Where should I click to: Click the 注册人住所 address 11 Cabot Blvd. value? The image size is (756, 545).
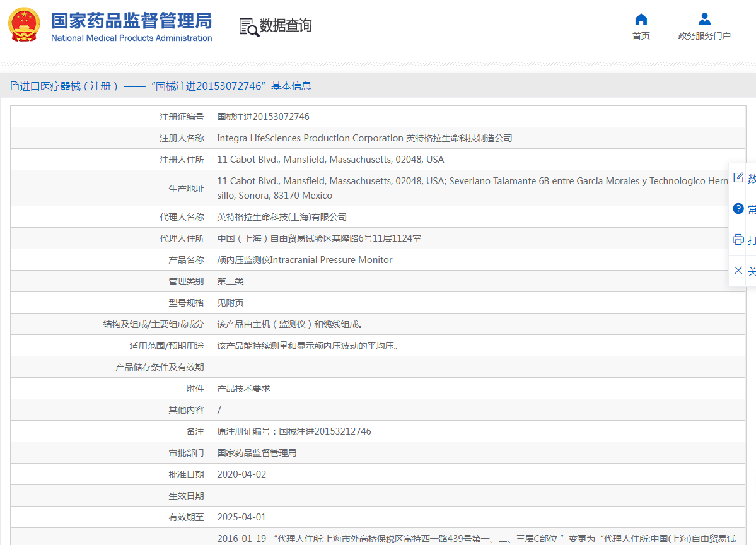pyautogui.click(x=330, y=160)
